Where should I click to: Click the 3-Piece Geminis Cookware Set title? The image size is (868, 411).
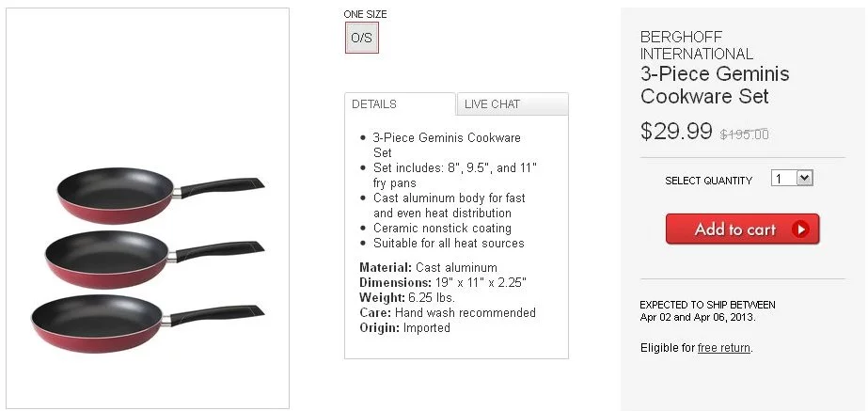click(x=715, y=85)
